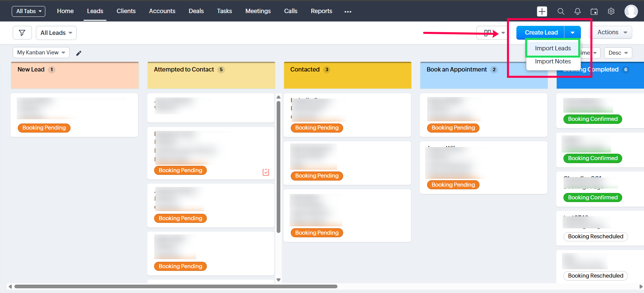The width and height of the screenshot is (644, 293).
Task: Switch to the Deals tab
Action: pos(196,11)
